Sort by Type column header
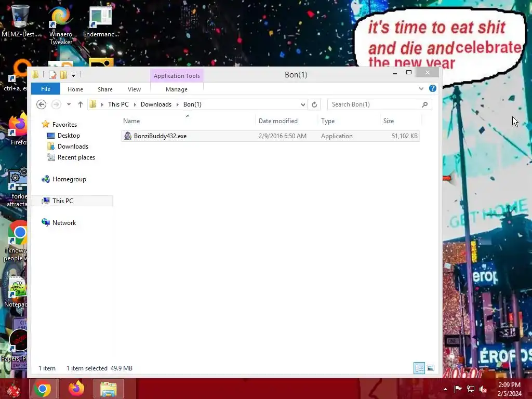This screenshot has width=532, height=399. [x=349, y=121]
